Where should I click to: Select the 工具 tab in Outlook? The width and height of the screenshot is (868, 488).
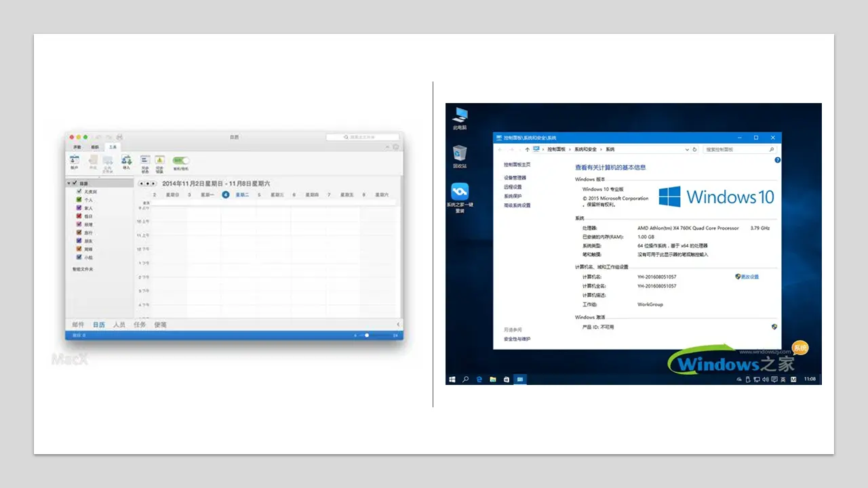click(113, 147)
